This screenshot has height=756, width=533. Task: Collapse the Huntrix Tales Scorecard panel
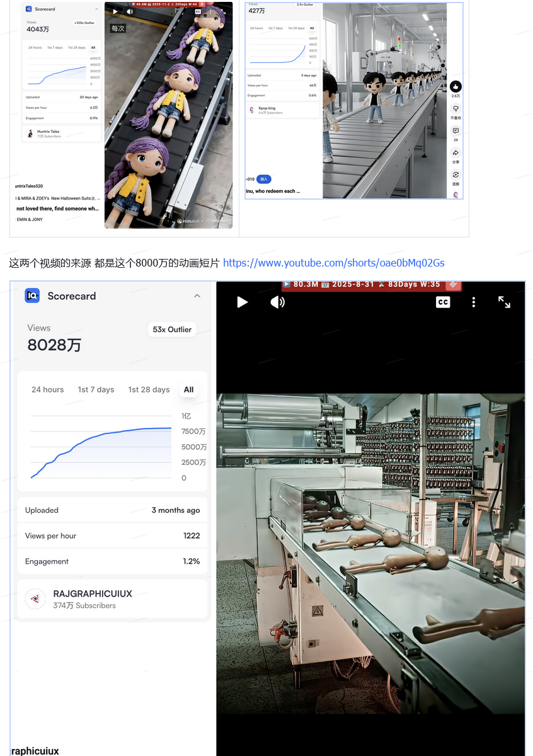pyautogui.click(x=96, y=9)
